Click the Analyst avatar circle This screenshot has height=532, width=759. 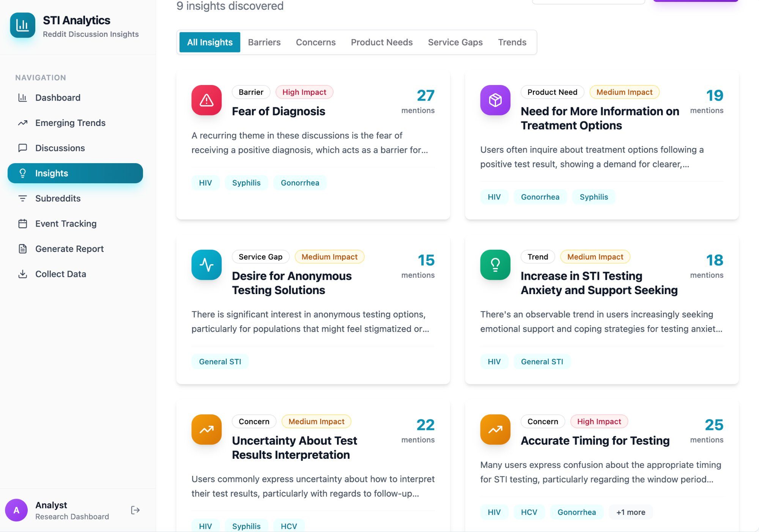point(16,510)
